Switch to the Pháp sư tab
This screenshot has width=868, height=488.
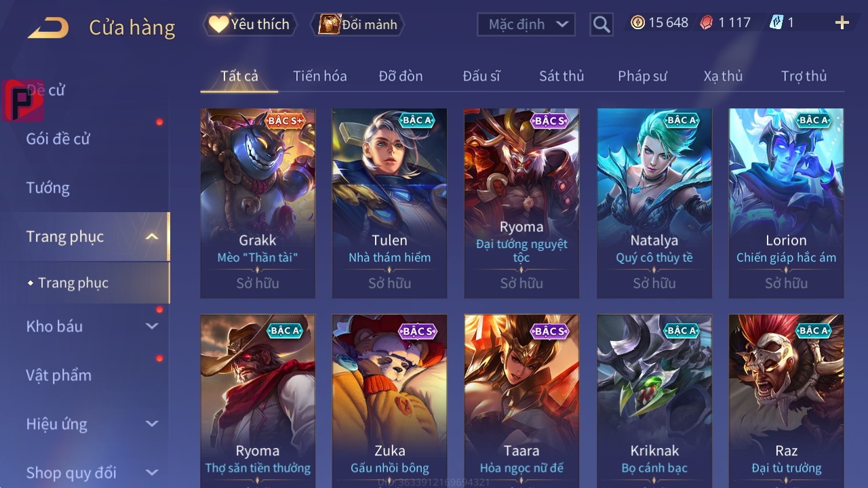click(642, 76)
